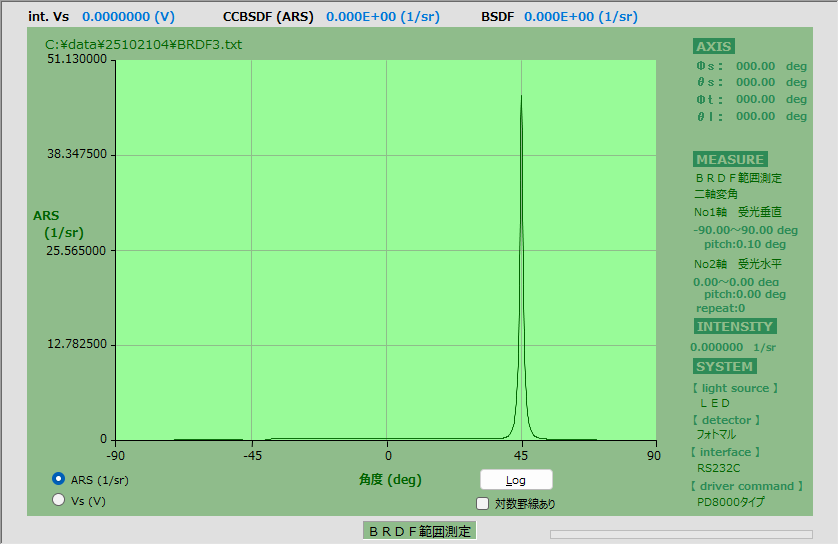
Task: Click the Φs angle value in AXIS
Action: [755, 66]
